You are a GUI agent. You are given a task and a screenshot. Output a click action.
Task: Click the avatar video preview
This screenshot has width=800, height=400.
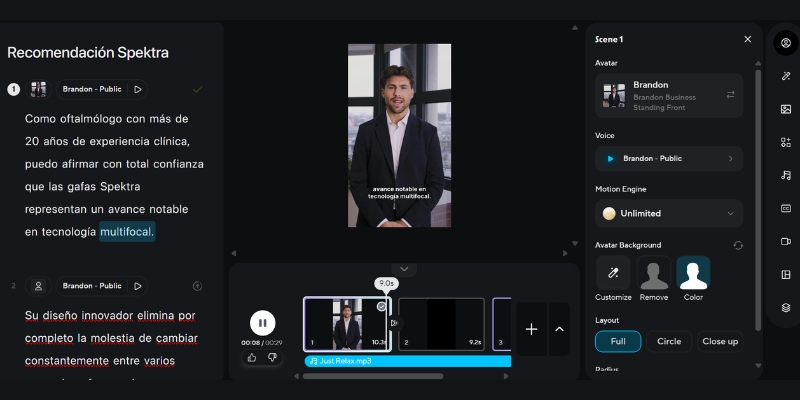(399, 135)
